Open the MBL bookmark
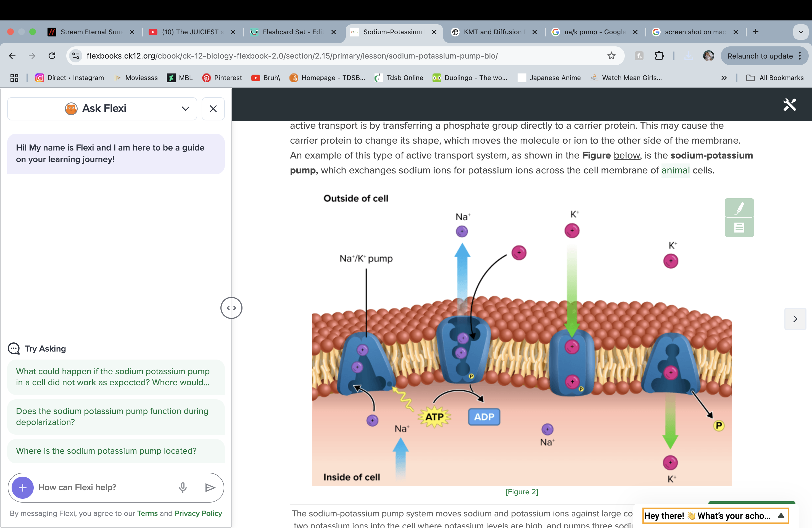 pyautogui.click(x=180, y=78)
